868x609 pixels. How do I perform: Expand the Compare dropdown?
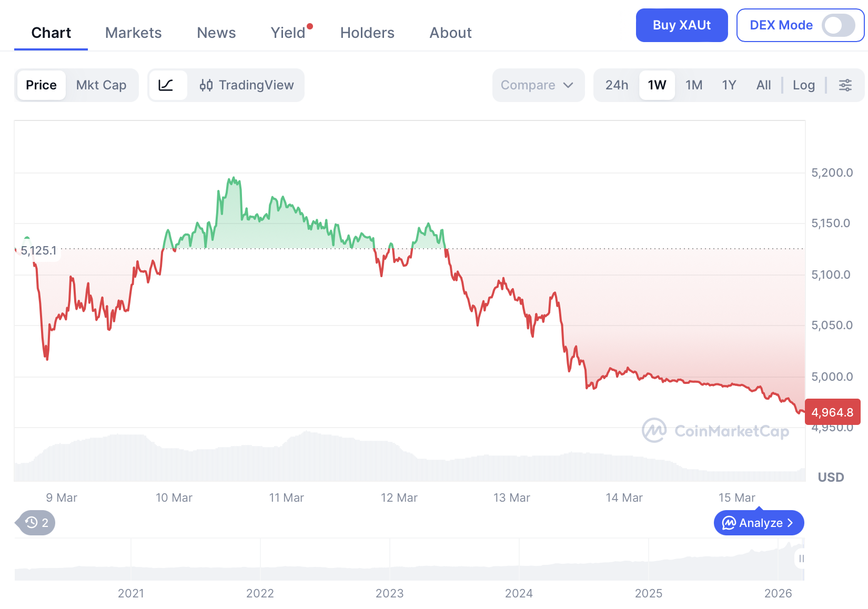click(x=538, y=85)
